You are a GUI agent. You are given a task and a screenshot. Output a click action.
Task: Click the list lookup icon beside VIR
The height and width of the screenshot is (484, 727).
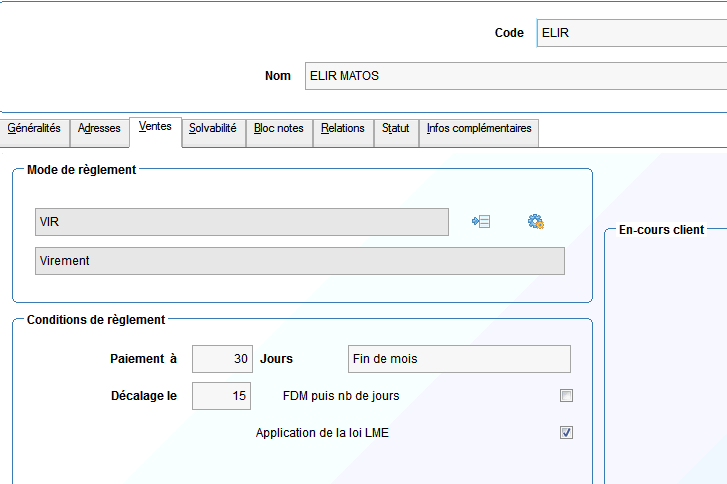481,222
